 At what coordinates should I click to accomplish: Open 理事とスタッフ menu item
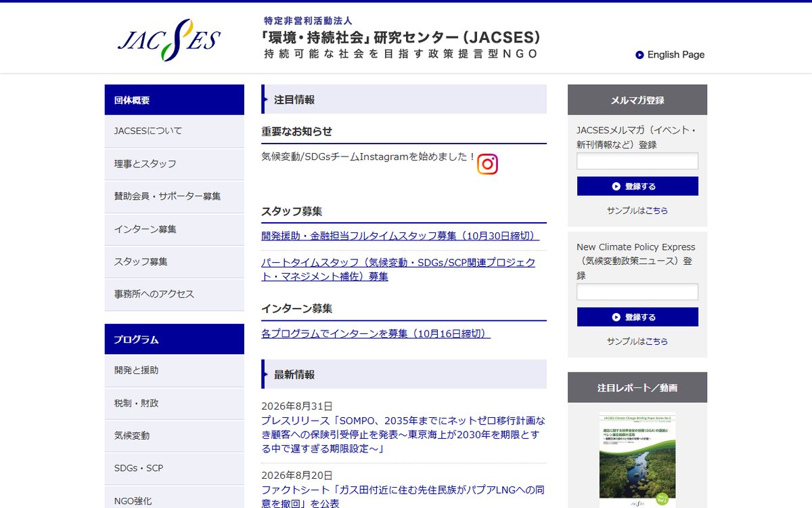(x=174, y=164)
